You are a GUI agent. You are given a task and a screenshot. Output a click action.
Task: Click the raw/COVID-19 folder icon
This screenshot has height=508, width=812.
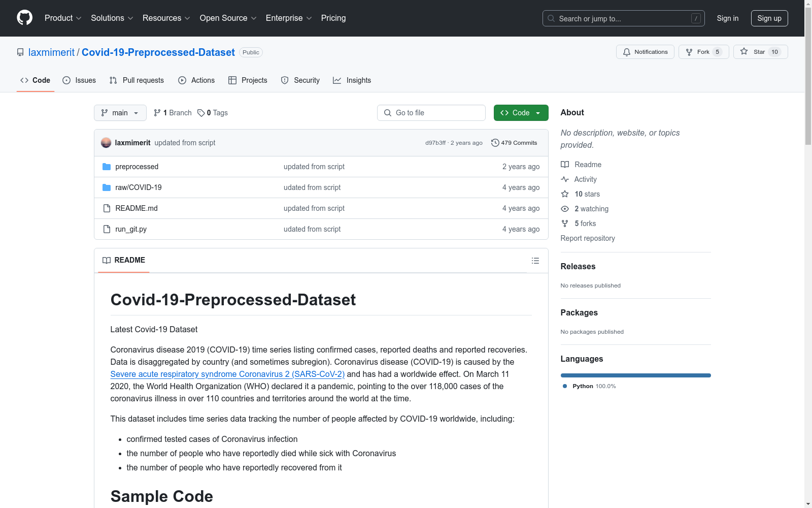pyautogui.click(x=107, y=187)
